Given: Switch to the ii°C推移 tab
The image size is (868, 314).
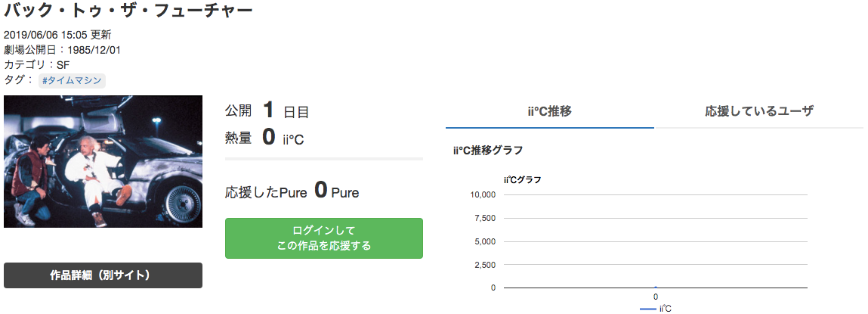Looking at the screenshot, I should pos(550,111).
